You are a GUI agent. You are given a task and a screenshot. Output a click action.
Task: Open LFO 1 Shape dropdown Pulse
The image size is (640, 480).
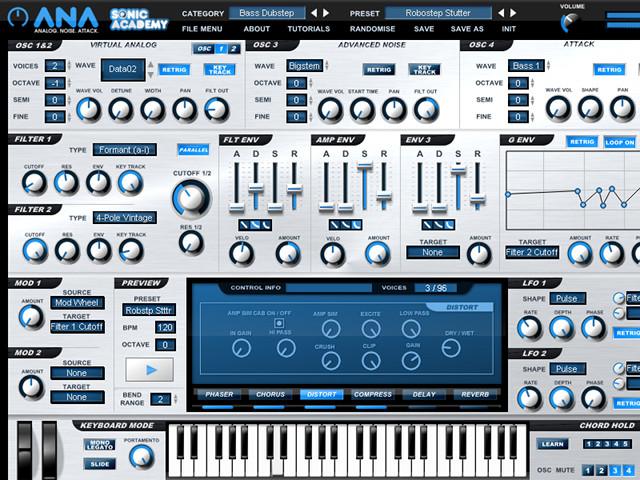coord(567,298)
